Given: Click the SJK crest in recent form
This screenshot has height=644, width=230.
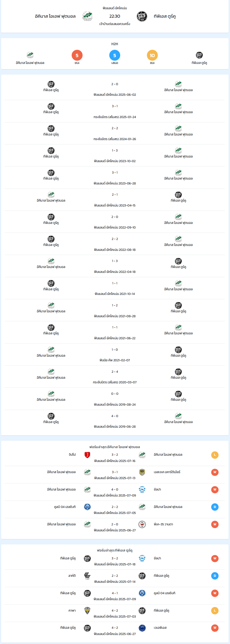Looking at the screenshot, I should tap(142, 472).
